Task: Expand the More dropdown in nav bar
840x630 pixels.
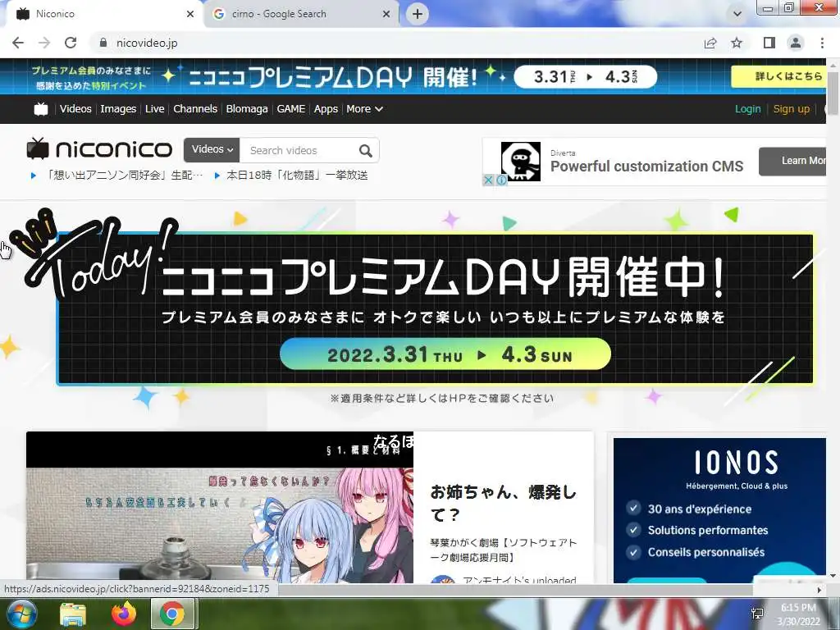Action: click(x=364, y=109)
